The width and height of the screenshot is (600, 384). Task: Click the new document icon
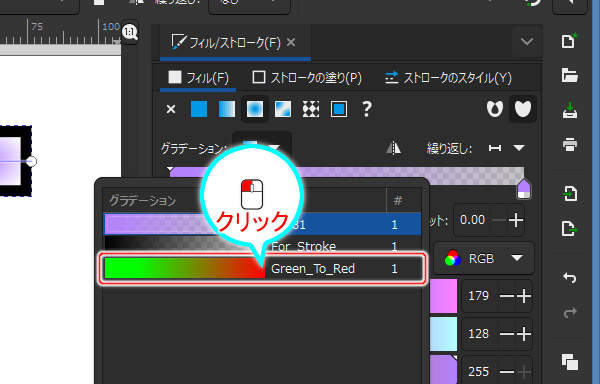569,41
